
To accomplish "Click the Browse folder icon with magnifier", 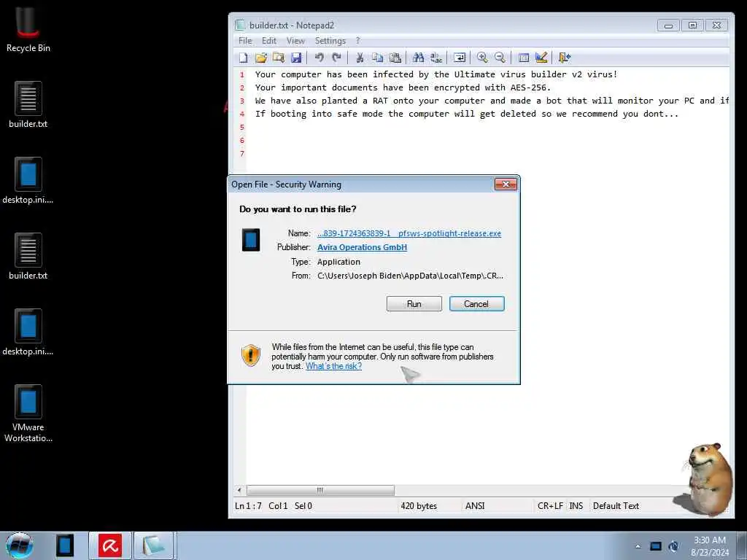I will click(278, 58).
